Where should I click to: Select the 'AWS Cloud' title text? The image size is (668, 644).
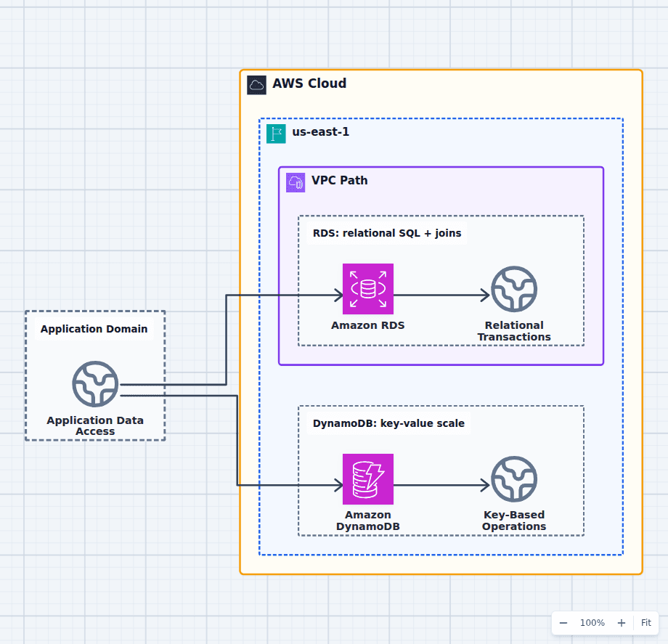tap(309, 83)
